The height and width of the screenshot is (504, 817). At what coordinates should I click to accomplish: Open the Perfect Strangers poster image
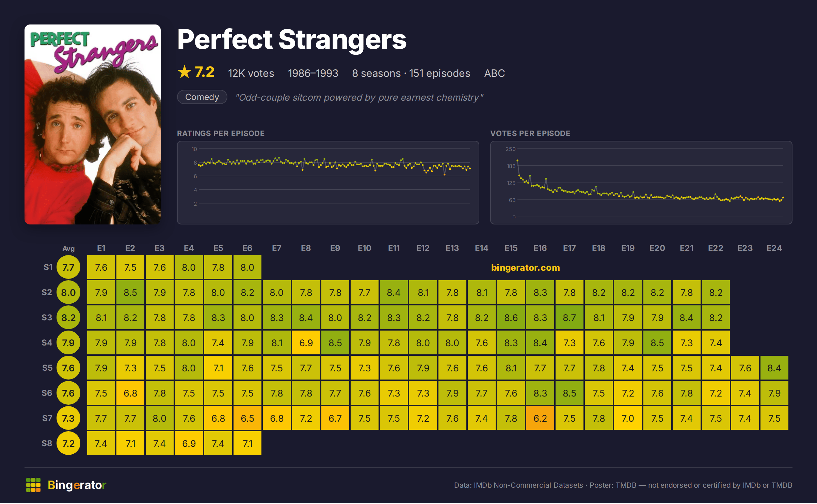[93, 124]
